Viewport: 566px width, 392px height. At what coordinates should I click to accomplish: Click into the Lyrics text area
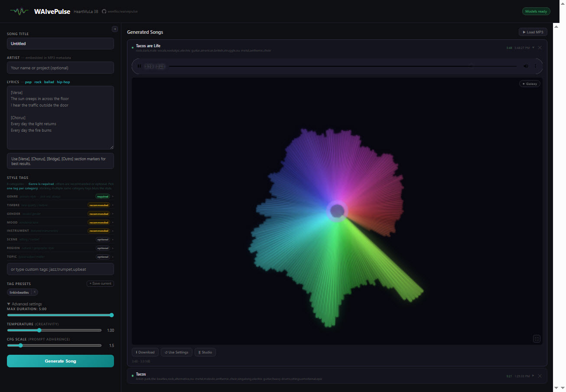(x=60, y=117)
